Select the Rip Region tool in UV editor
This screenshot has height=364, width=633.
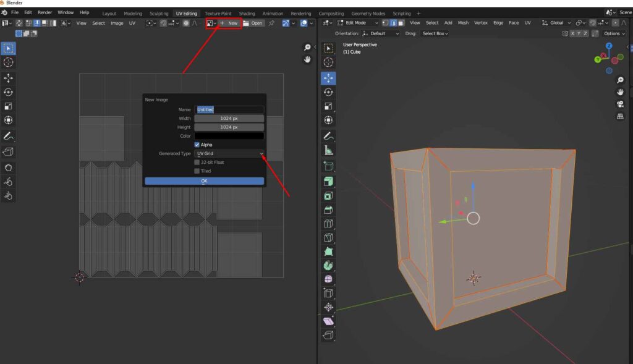pyautogui.click(x=8, y=152)
